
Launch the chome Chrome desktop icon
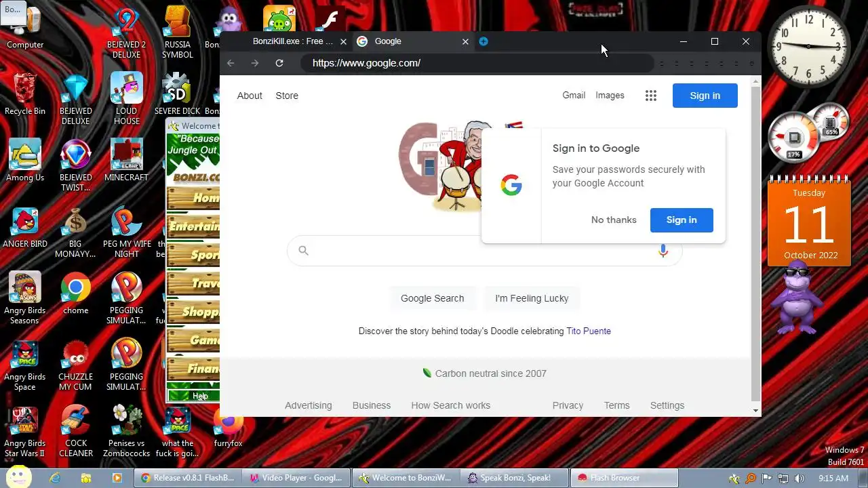pos(76,293)
